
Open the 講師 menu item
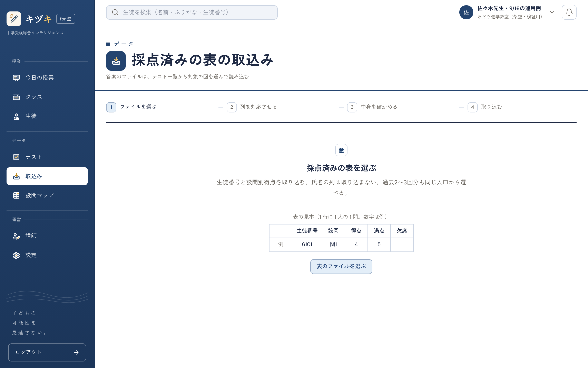coord(47,236)
